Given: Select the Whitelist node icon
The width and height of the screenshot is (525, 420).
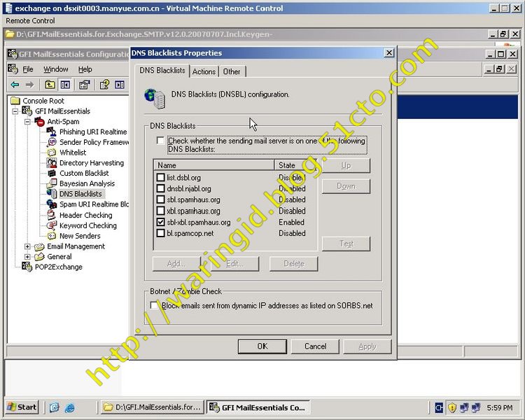Looking at the screenshot, I should [x=52, y=153].
